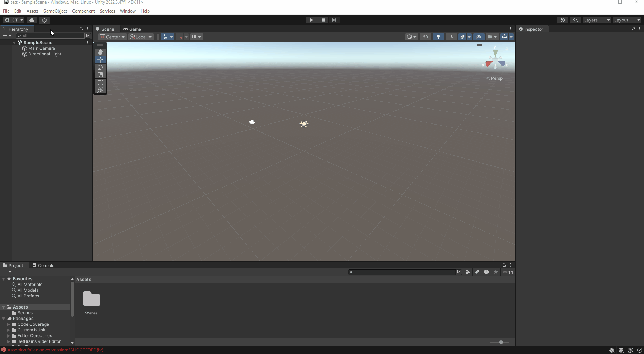Collapse the Packages folder tree
644x354 pixels.
click(x=4, y=319)
